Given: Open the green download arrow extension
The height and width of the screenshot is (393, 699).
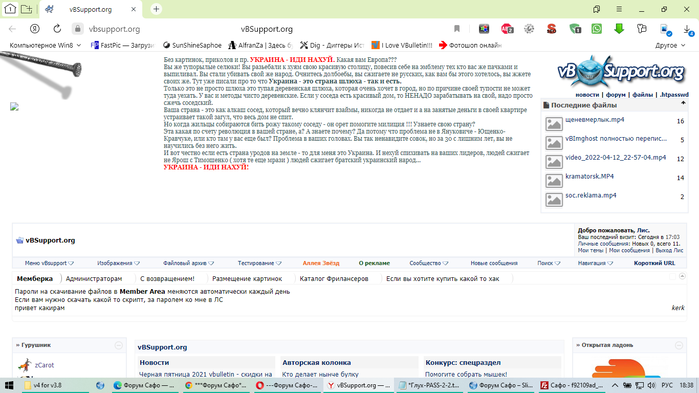Looking at the screenshot, I should pos(619,29).
